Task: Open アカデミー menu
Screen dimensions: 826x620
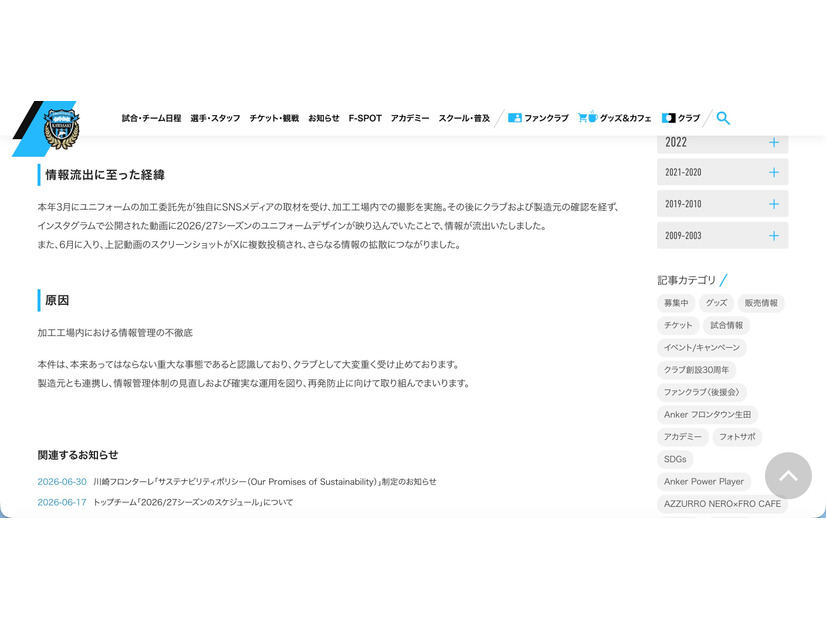Action: pos(410,118)
